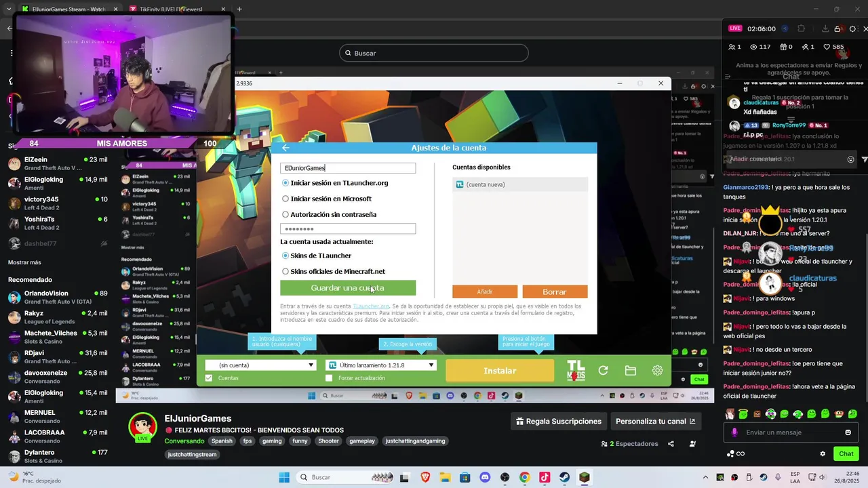Image resolution: width=868 pixels, height=488 pixels.
Task: Select Iniciar sesión en TLauncher.org option
Action: click(335, 183)
